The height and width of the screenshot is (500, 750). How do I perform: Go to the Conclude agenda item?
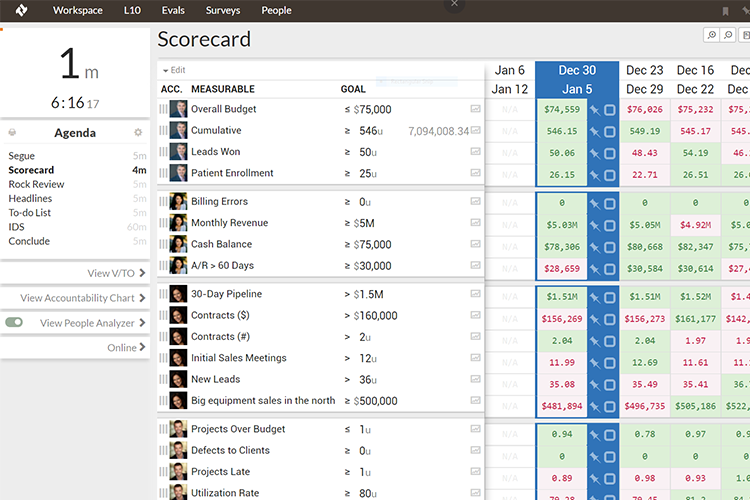pos(29,241)
